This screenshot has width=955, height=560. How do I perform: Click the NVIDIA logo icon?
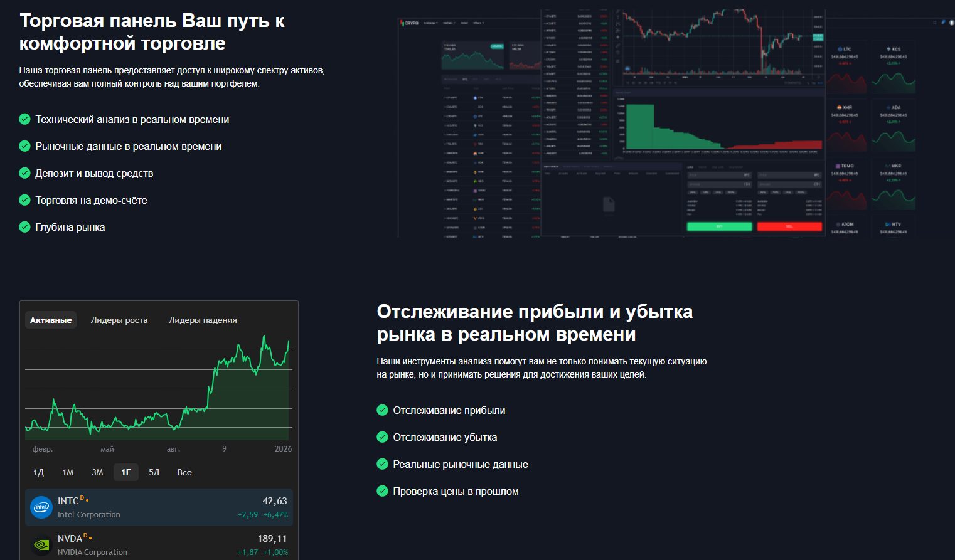click(41, 545)
